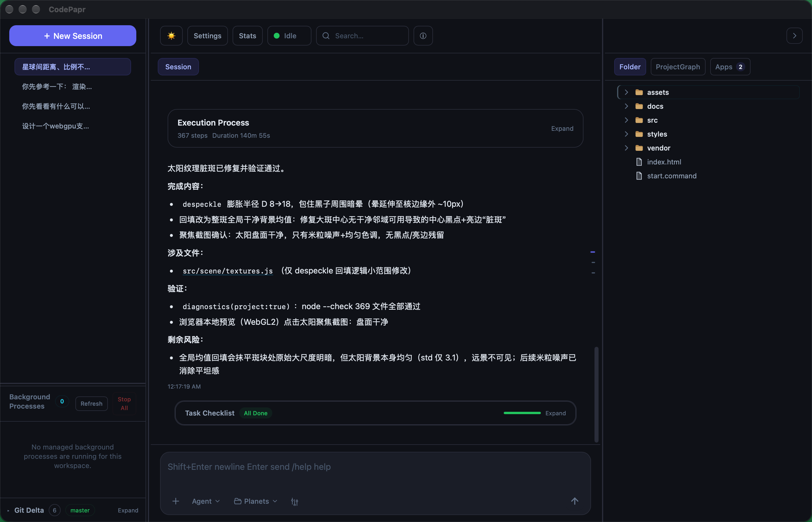Expand the vendor folder chevron
This screenshot has width=812, height=522.
pyautogui.click(x=626, y=148)
